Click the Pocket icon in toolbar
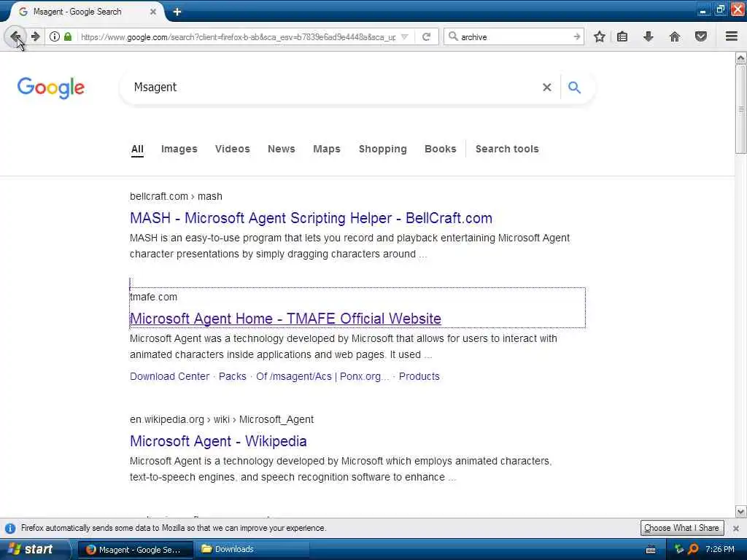This screenshot has height=560, width=747. tap(701, 36)
